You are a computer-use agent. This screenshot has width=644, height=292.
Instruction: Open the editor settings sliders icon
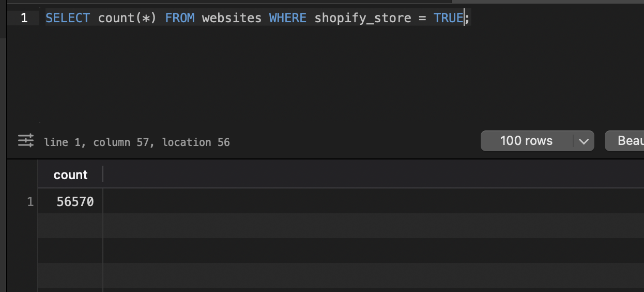(x=26, y=141)
